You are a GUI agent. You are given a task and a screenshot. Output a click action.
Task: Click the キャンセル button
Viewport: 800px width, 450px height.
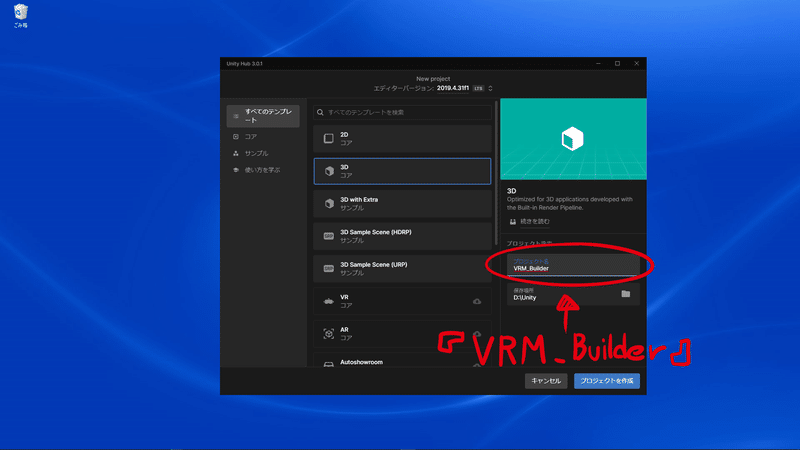[x=546, y=381]
